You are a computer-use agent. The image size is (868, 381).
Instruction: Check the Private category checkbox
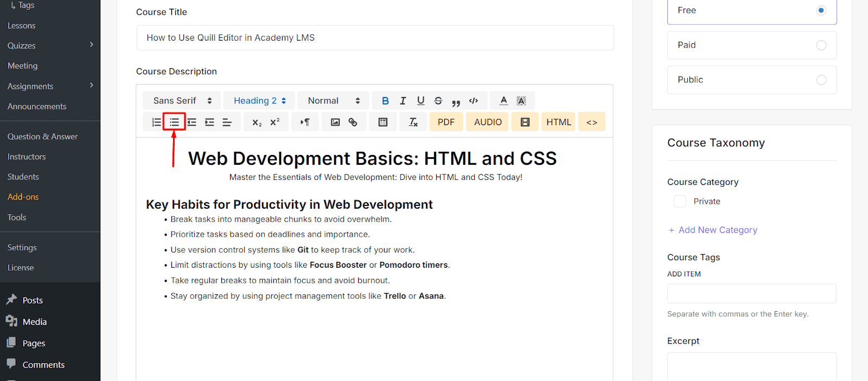(x=680, y=202)
